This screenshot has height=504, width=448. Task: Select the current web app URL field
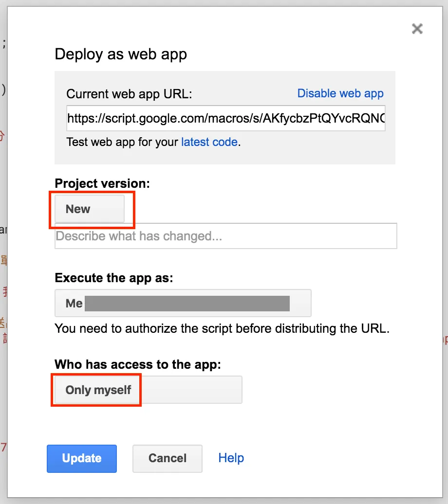pyautogui.click(x=225, y=118)
